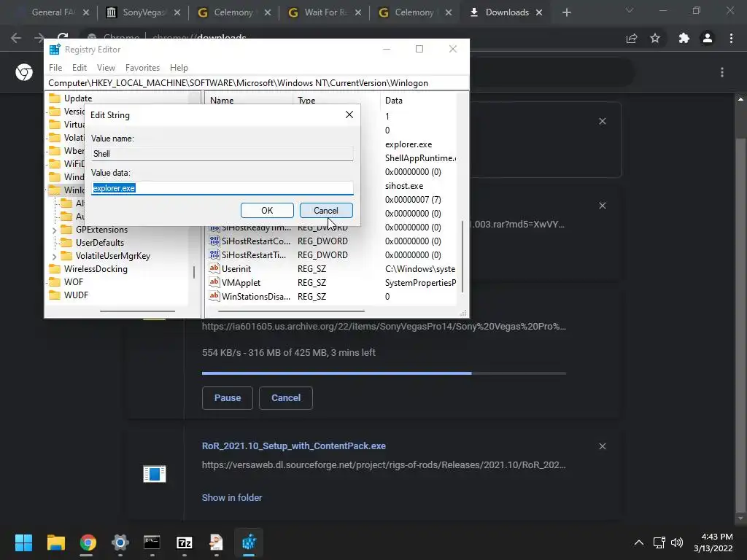747x560 pixels.
Task: Switch to the General FA... tab
Action: point(53,12)
